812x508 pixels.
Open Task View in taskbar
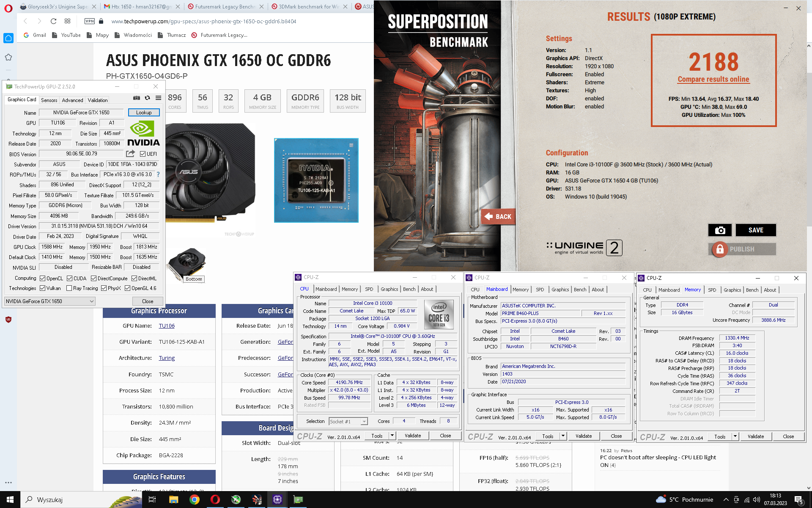tap(152, 500)
